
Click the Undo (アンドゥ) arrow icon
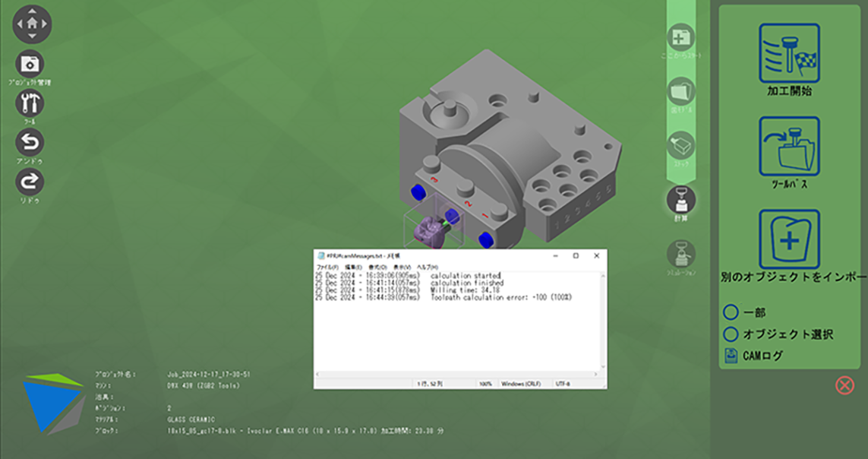[30, 143]
